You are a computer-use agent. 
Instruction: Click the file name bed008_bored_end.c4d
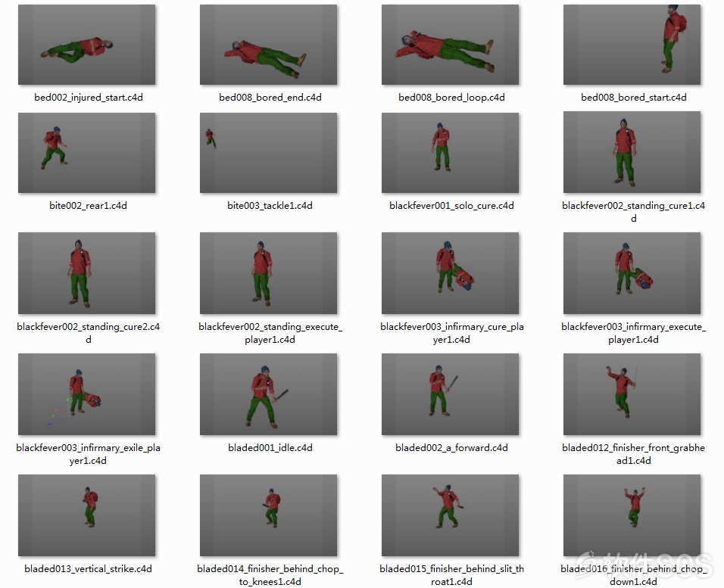pos(270,98)
